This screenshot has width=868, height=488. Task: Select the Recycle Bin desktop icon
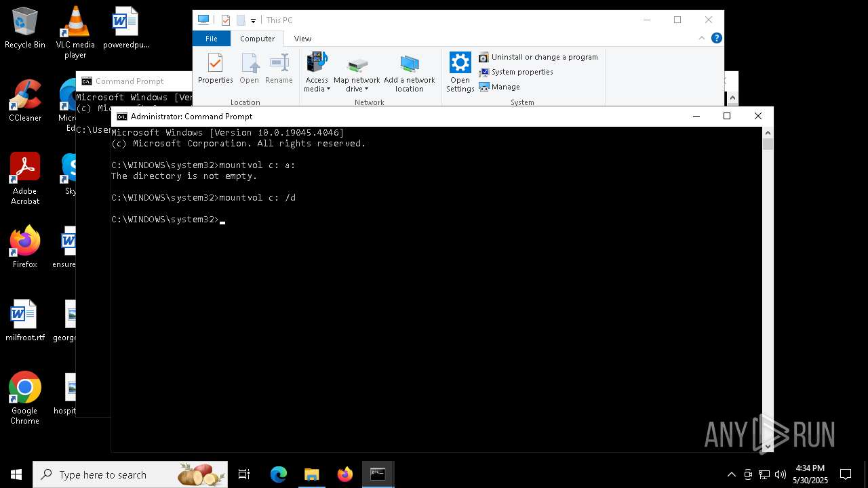(x=25, y=28)
